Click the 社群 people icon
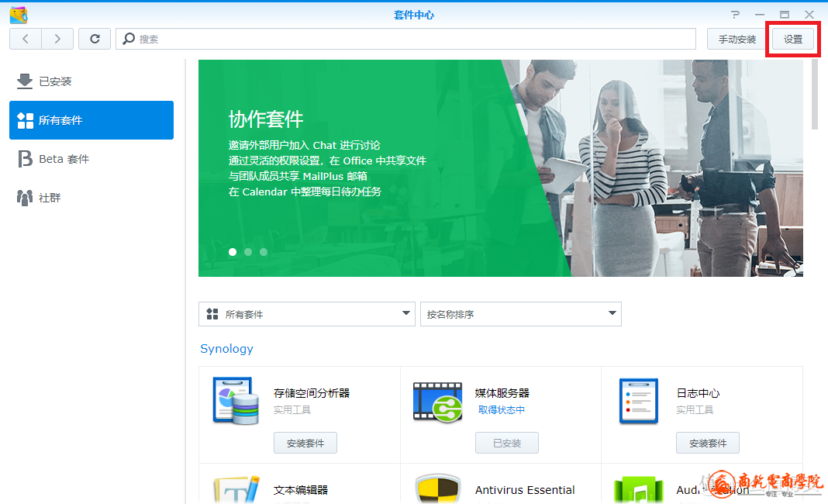 (25, 198)
